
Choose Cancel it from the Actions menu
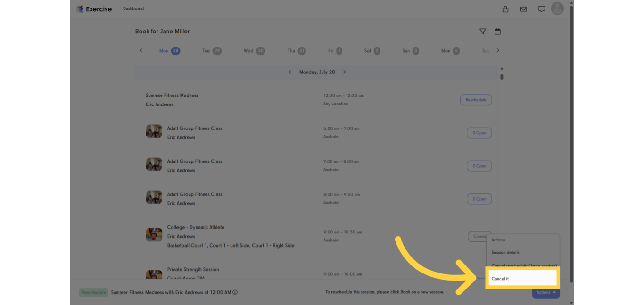pos(501,278)
